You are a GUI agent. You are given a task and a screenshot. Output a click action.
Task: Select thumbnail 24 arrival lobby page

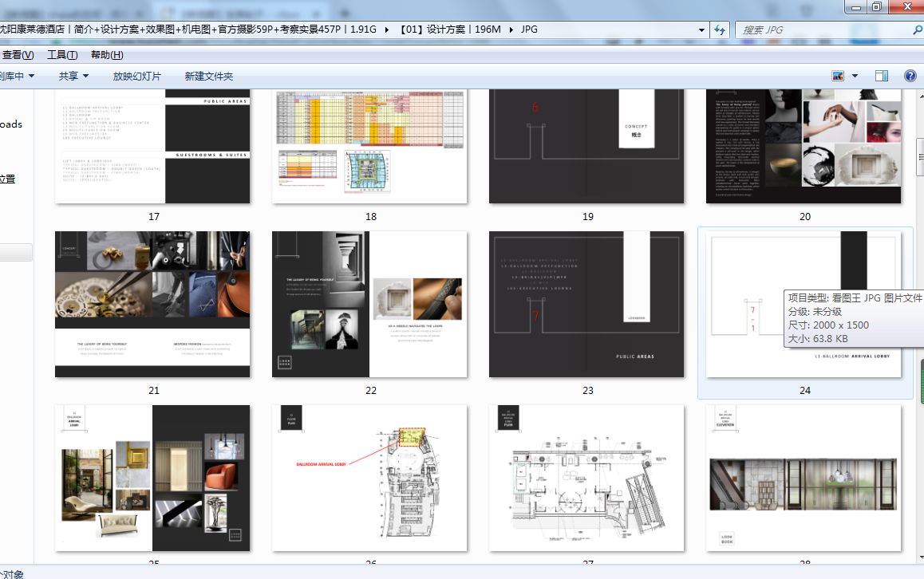pos(804,304)
